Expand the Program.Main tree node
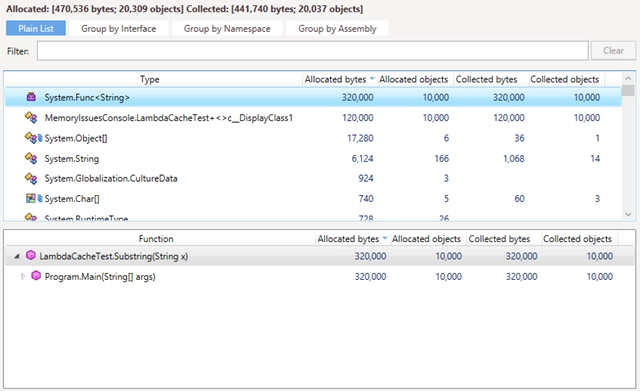This screenshot has width=640, height=391. coord(23,276)
